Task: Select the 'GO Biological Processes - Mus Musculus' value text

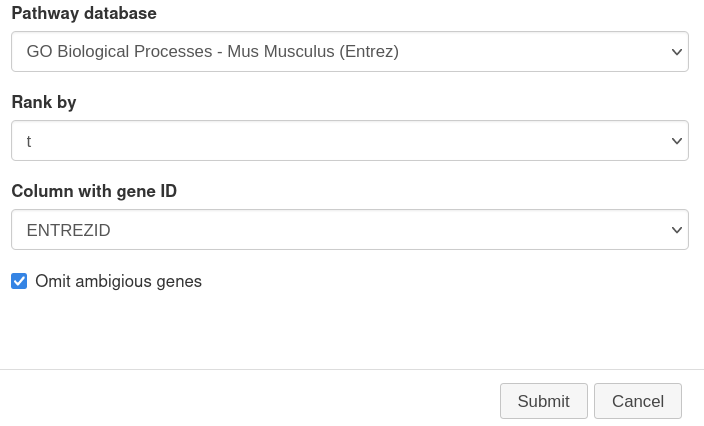Action: tap(180, 52)
